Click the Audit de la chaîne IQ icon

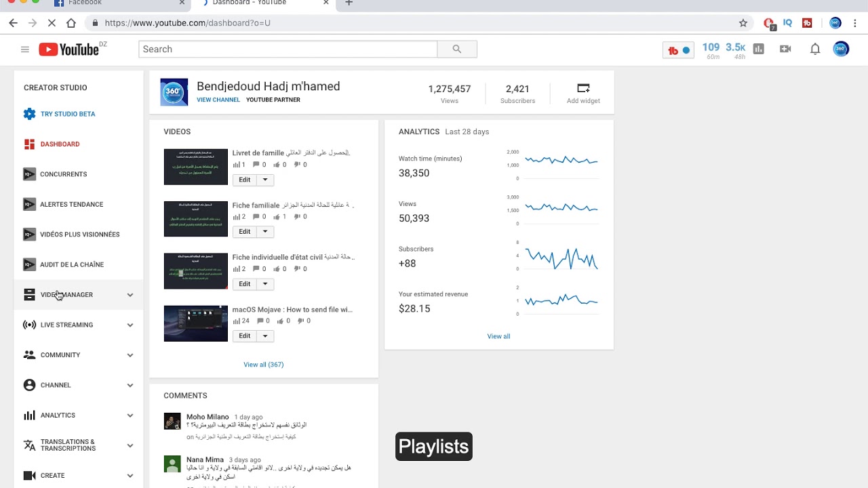tap(29, 264)
